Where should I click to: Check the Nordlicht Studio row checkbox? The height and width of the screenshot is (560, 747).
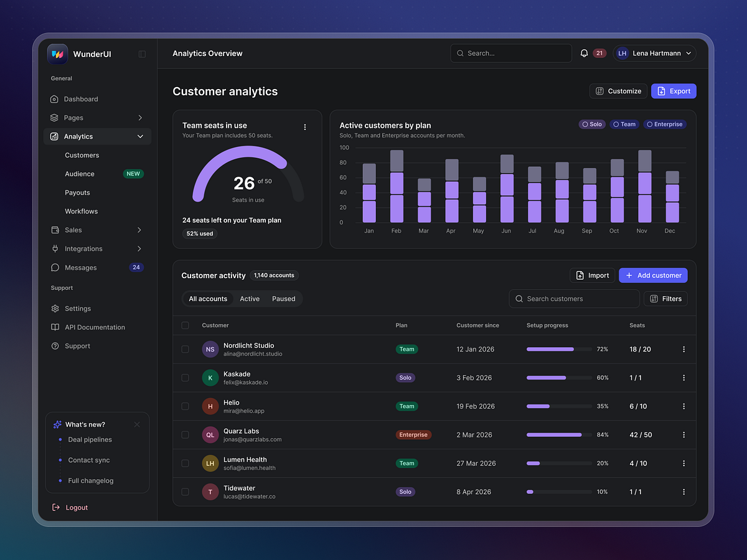(185, 349)
